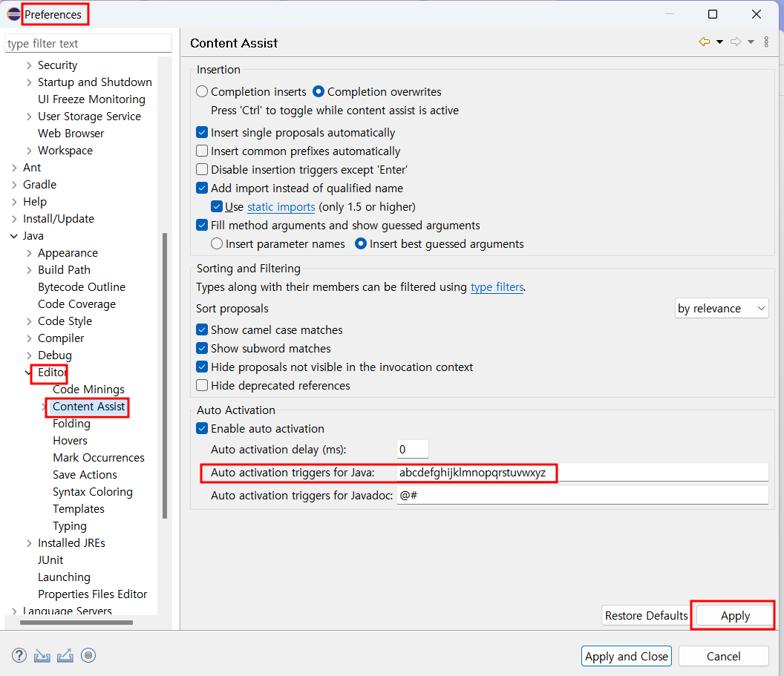Select Web Browser in the tree
Viewport: 784px width, 676px height.
point(71,134)
